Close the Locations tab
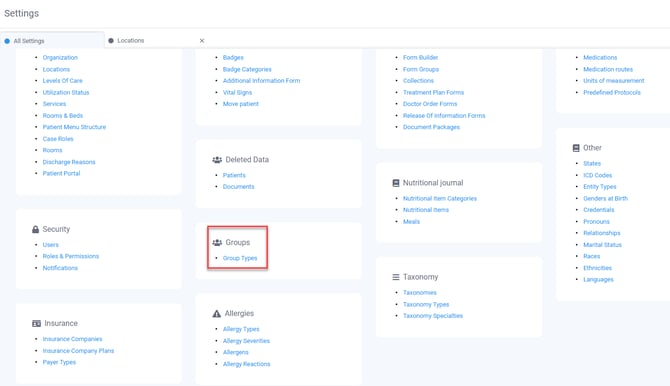670x386 pixels. 202,41
